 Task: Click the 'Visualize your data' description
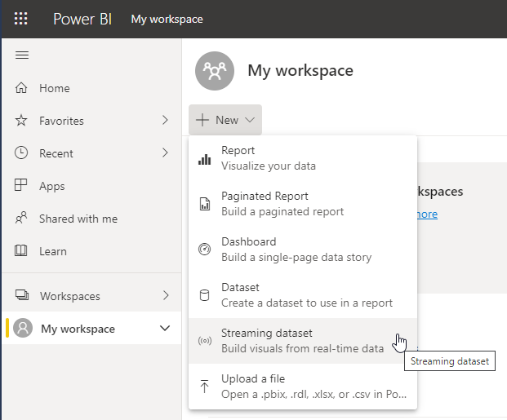coord(269,166)
